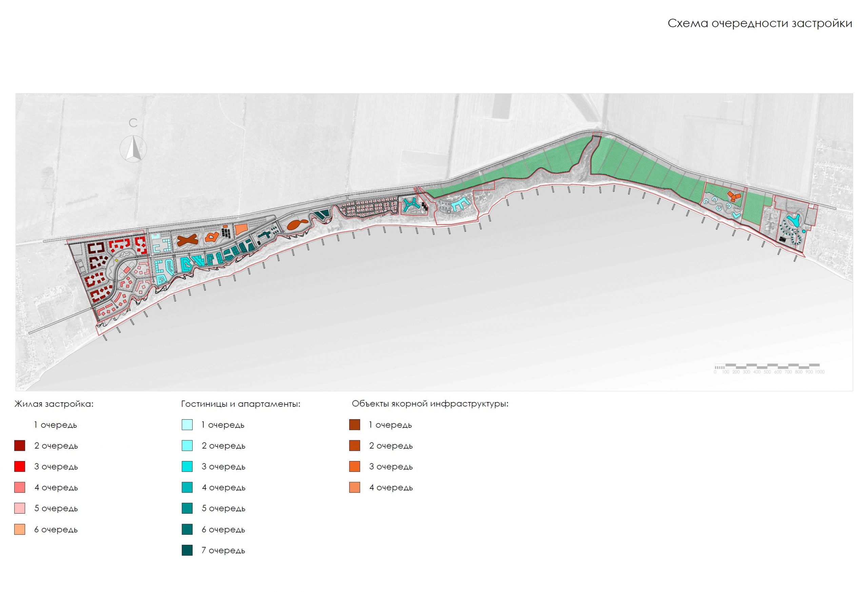Click the darkest teal hotels 7 очередь swatch
The width and height of the screenshot is (868, 592).
[187, 551]
